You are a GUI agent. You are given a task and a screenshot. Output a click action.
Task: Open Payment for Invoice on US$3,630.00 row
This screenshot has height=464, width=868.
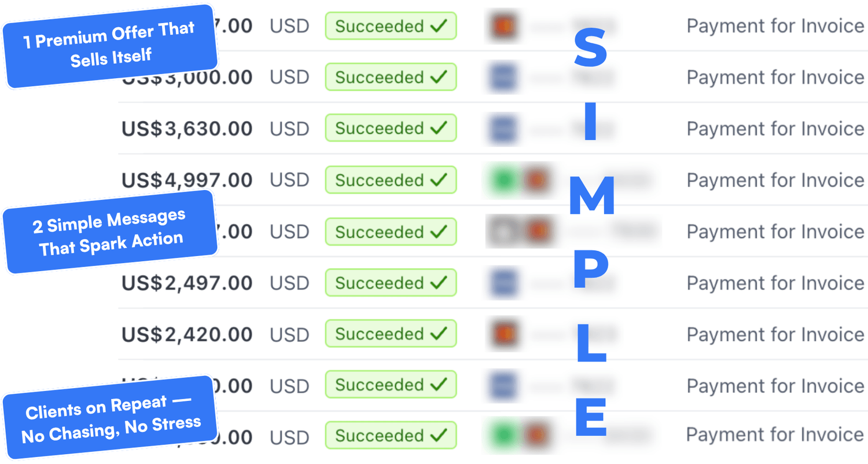pos(775,129)
